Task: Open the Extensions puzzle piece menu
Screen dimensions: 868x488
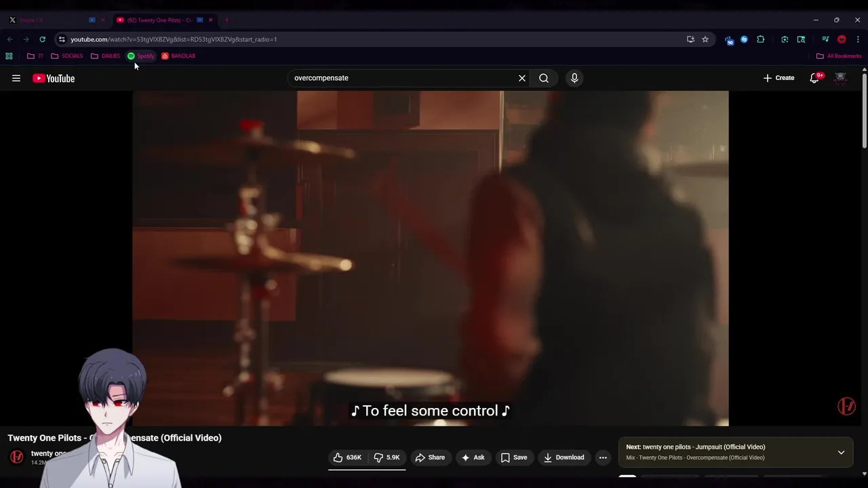Action: tap(760, 39)
